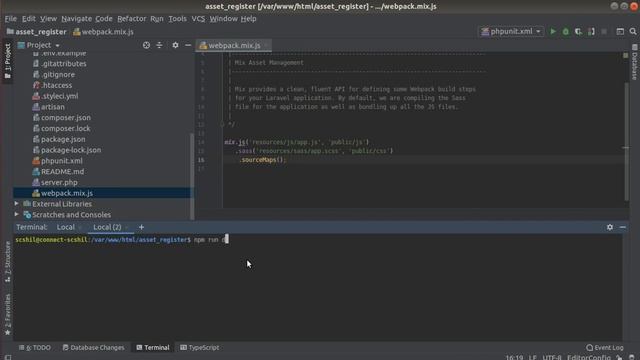
Task: Select .gitattributes in project tree
Action: [x=64, y=64]
